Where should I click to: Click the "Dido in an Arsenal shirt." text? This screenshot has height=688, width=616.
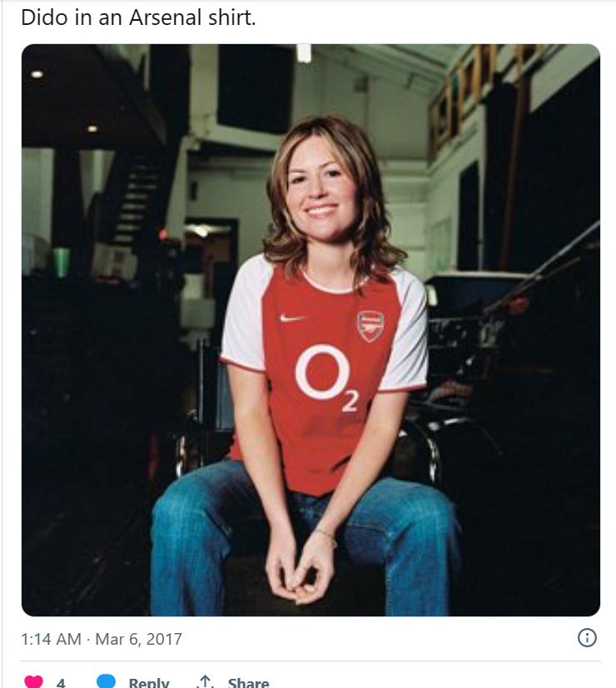click(x=138, y=17)
